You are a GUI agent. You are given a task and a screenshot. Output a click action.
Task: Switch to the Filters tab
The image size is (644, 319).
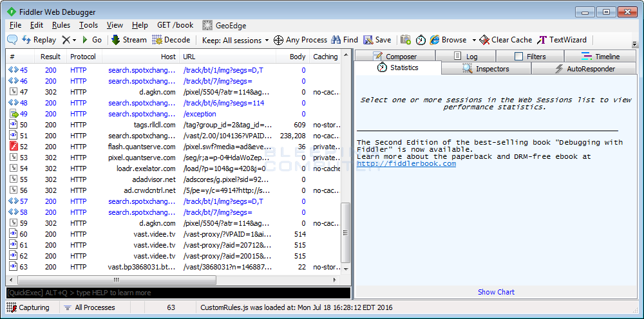pyautogui.click(x=530, y=56)
